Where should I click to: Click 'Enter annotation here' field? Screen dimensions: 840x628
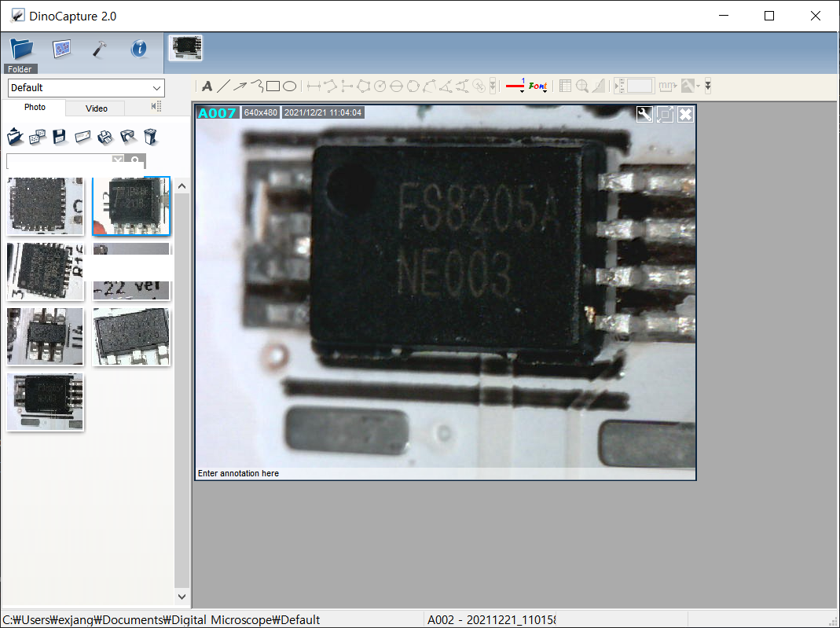click(238, 474)
